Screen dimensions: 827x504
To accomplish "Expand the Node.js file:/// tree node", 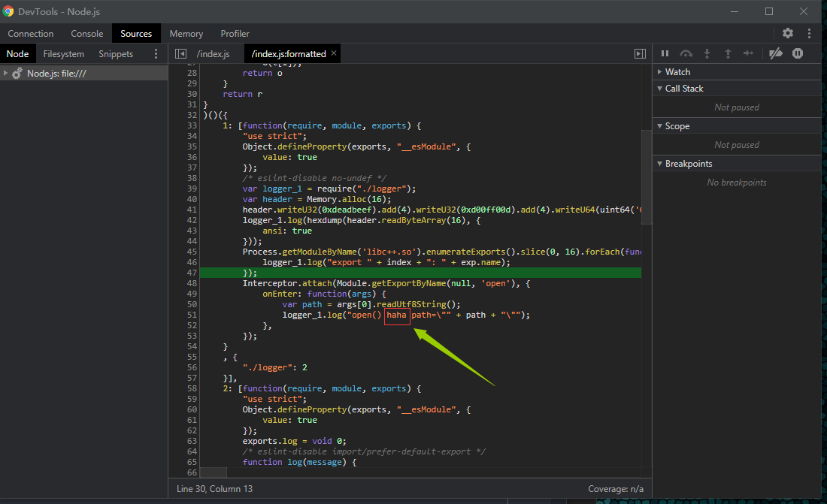I will tap(6, 74).
